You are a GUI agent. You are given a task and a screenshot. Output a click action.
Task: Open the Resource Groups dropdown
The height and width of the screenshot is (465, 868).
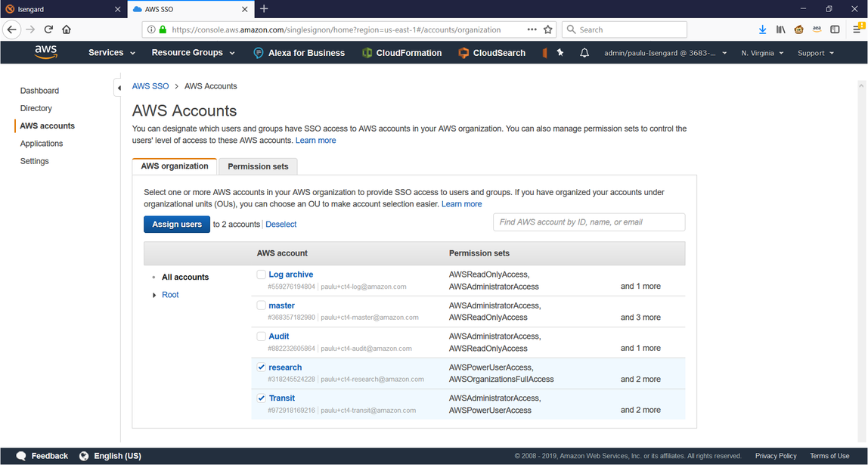tap(194, 53)
